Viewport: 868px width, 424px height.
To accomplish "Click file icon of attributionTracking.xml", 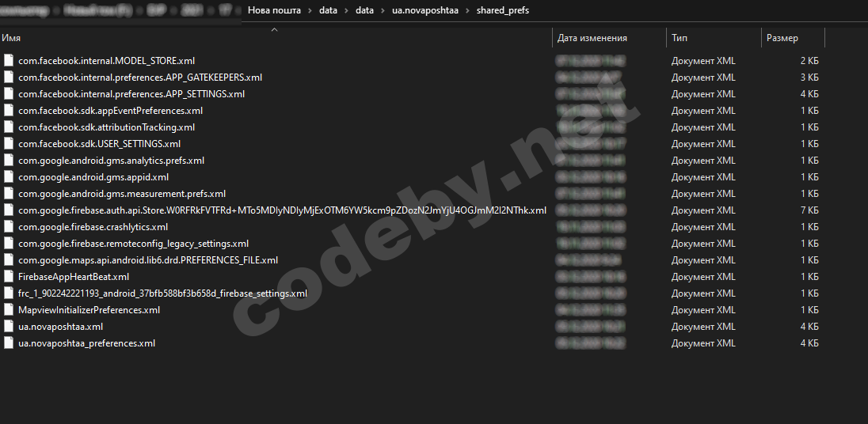I will point(8,127).
